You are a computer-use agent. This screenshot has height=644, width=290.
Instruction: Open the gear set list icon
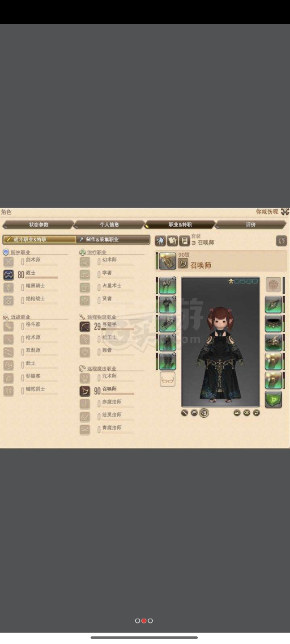[184, 241]
